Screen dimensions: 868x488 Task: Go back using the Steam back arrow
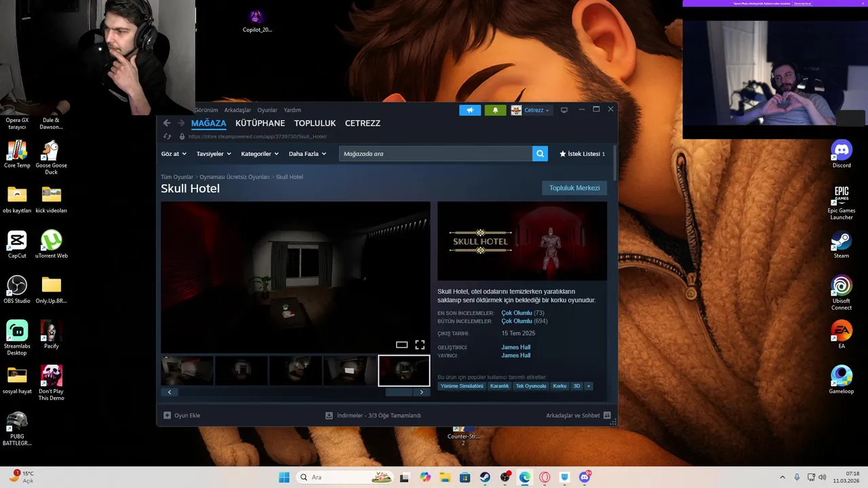pyautogui.click(x=167, y=123)
